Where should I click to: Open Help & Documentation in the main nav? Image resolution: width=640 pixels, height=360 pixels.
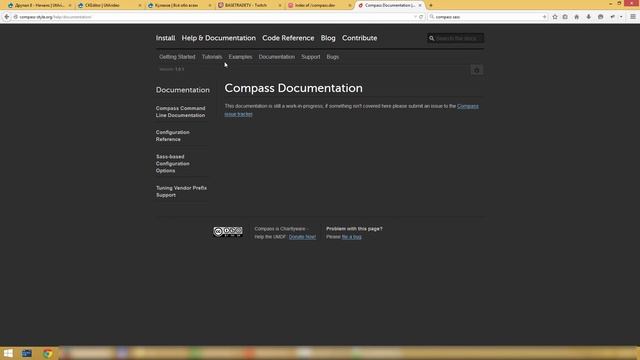click(218, 38)
